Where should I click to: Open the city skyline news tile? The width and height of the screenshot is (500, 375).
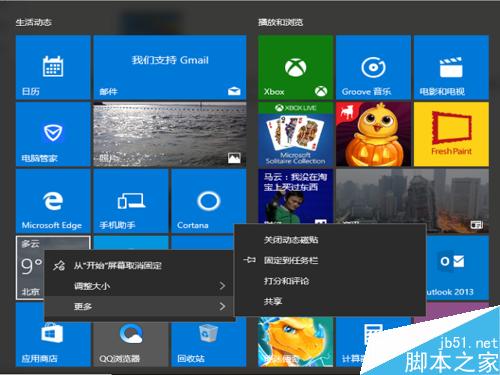point(412,196)
